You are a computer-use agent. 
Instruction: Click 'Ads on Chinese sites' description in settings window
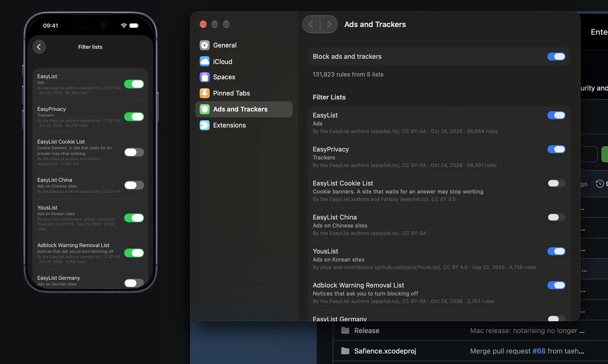340,225
